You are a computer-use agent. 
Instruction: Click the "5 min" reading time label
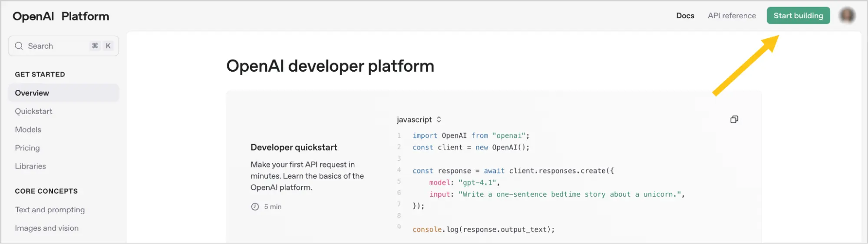[273, 207]
